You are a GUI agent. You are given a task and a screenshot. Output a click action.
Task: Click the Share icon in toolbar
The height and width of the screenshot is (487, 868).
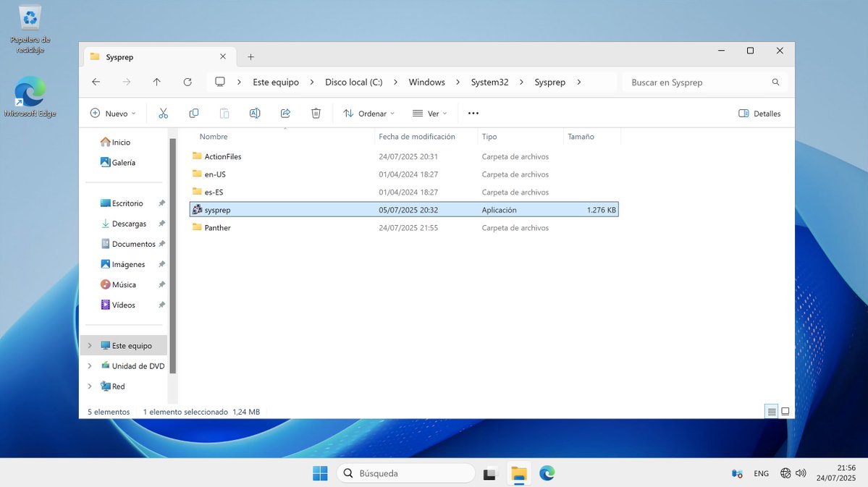286,114
